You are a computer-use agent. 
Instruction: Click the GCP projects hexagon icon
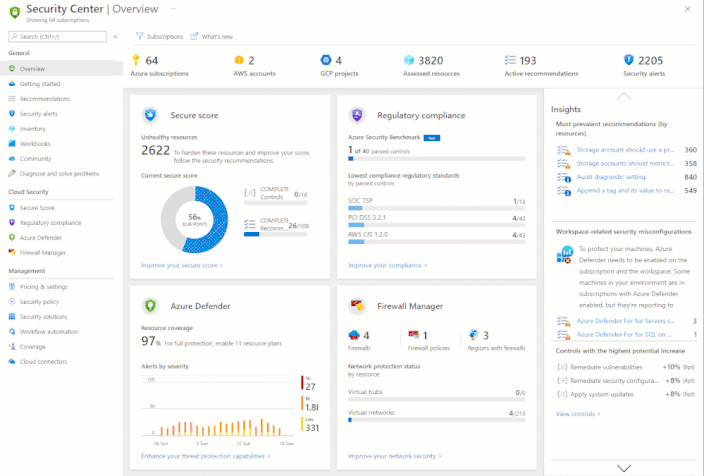326,60
